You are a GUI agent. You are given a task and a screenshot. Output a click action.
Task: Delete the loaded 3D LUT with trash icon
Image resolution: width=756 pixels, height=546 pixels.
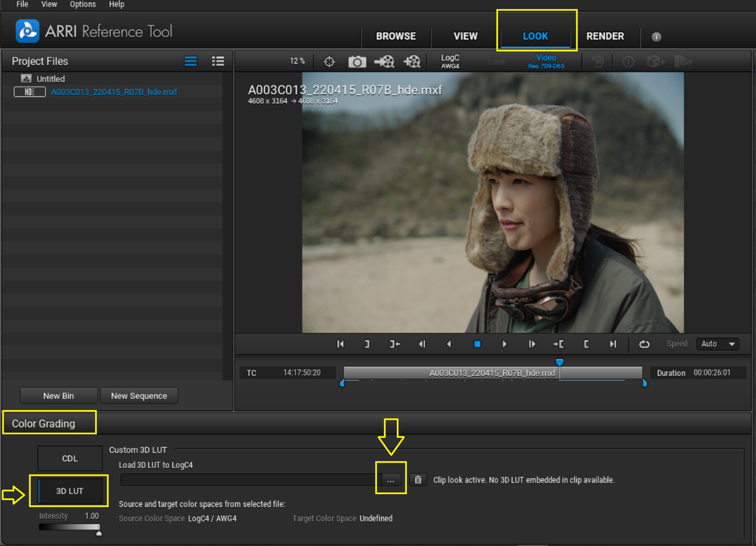tap(418, 480)
